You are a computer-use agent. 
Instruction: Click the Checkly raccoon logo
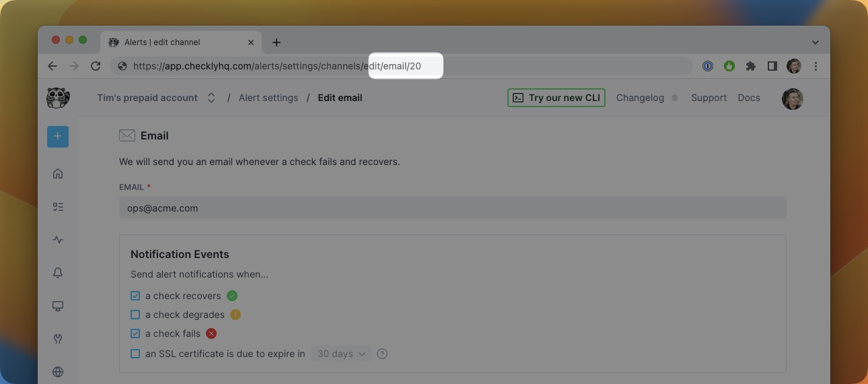point(58,98)
